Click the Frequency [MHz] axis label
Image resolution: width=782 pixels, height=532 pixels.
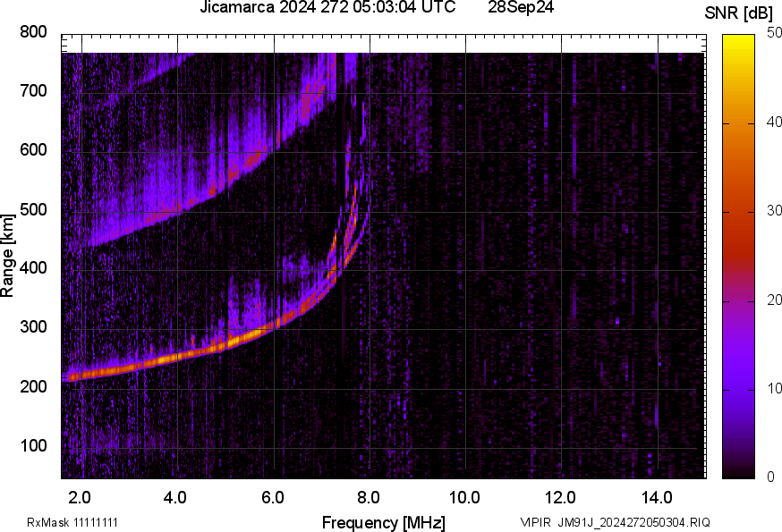coord(383,522)
